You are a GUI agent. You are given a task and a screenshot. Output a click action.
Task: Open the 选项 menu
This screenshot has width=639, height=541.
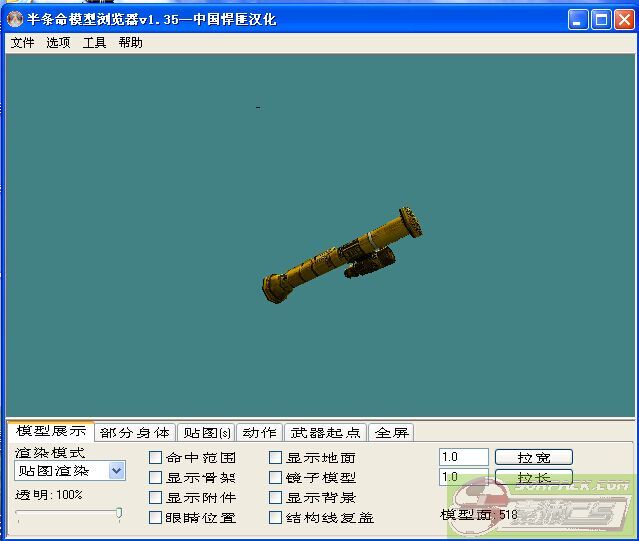58,43
